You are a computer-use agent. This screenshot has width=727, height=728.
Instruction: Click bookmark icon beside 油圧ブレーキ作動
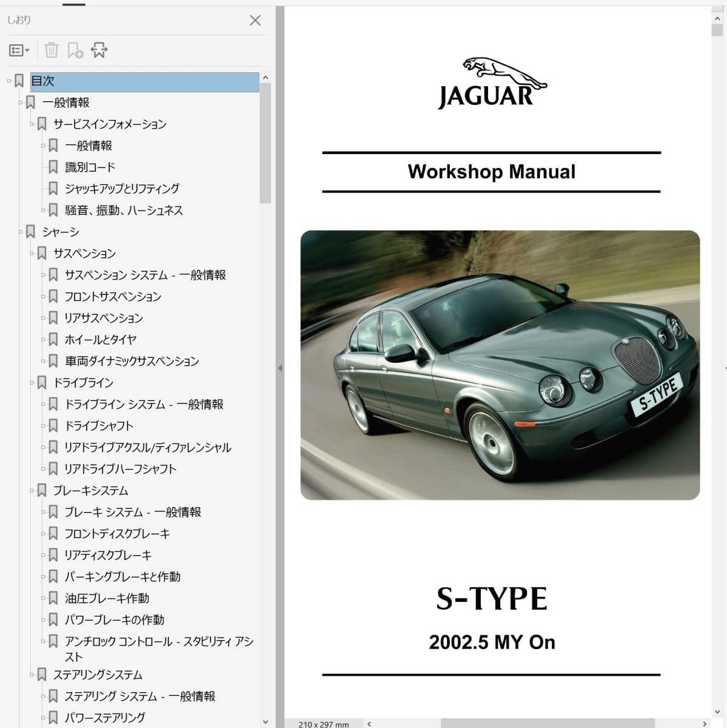click(x=53, y=598)
